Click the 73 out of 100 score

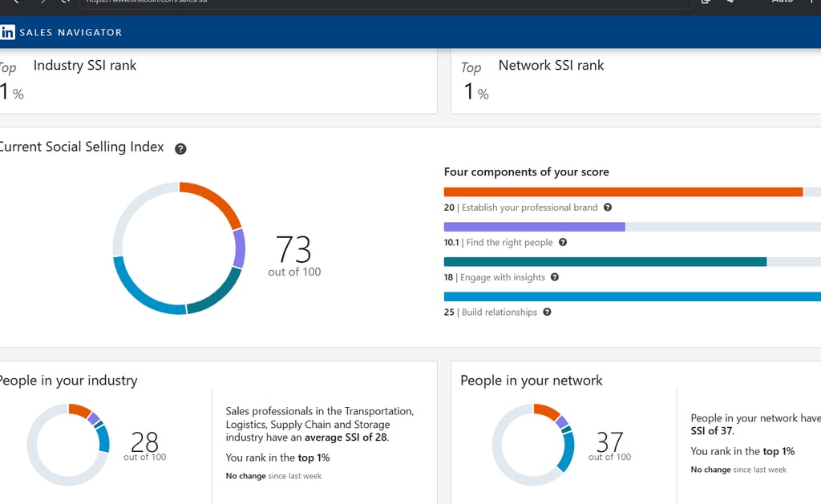point(294,256)
